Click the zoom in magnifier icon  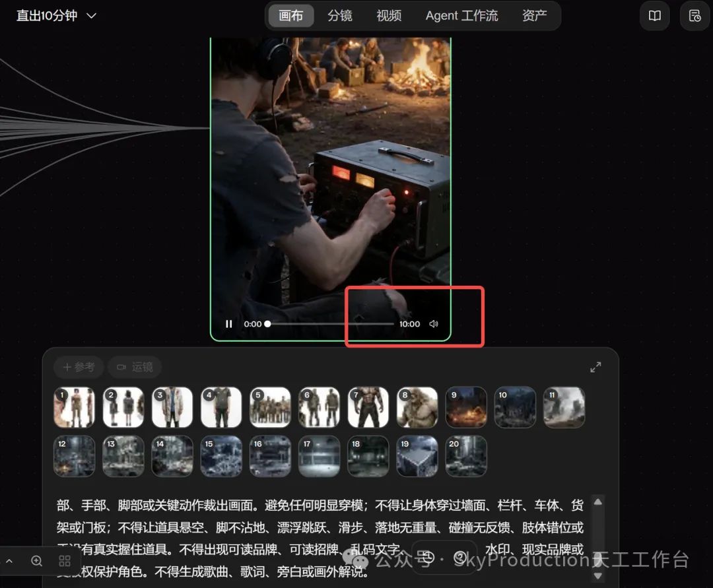tap(37, 561)
